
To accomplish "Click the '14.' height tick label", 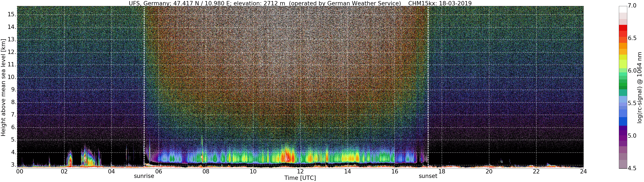I will [x=12, y=27].
